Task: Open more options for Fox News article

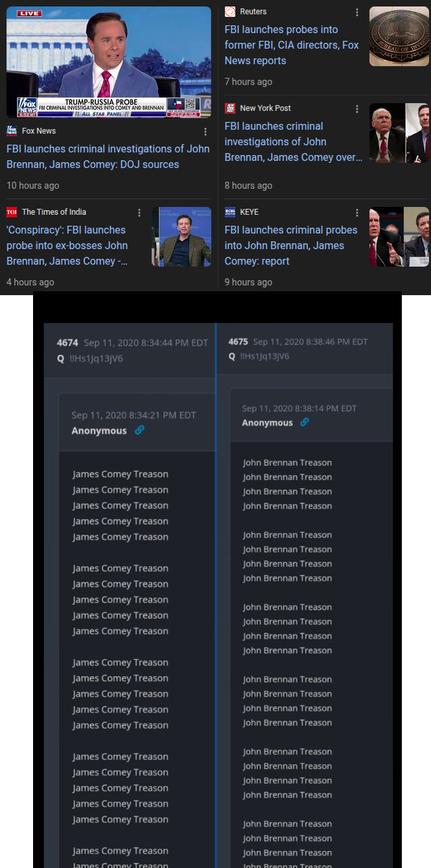Action: (x=205, y=132)
